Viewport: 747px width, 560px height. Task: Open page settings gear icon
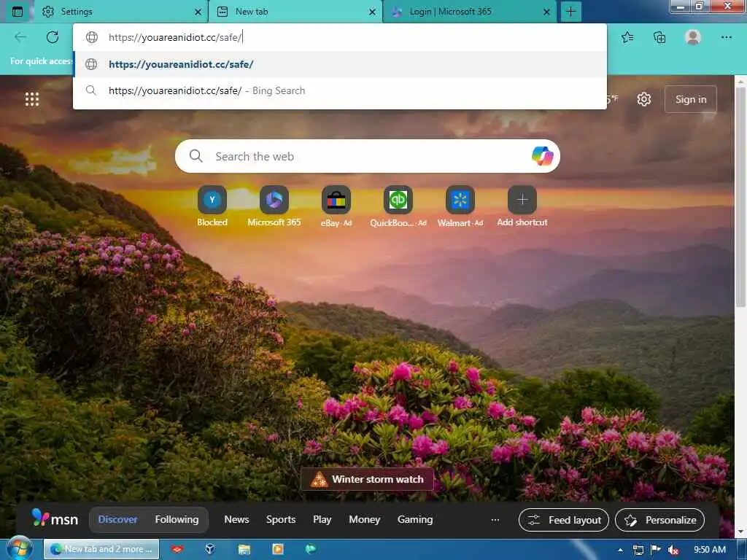point(643,99)
